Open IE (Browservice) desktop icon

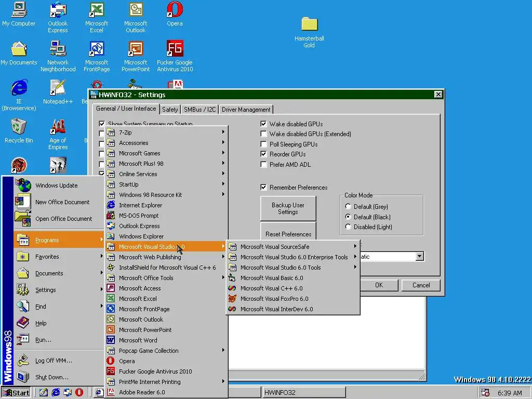(x=19, y=96)
